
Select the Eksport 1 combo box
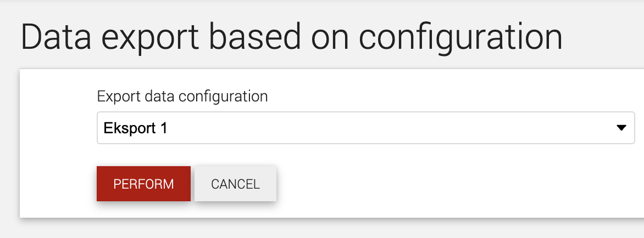(x=365, y=128)
